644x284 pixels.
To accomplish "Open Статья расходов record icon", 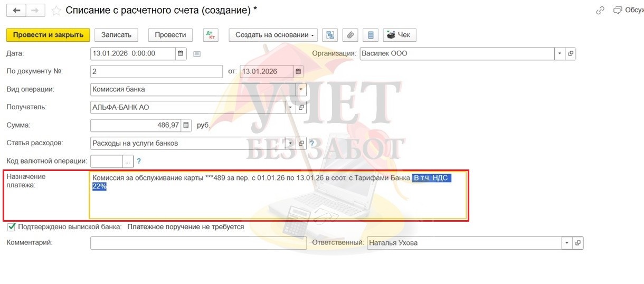I will [301, 143].
